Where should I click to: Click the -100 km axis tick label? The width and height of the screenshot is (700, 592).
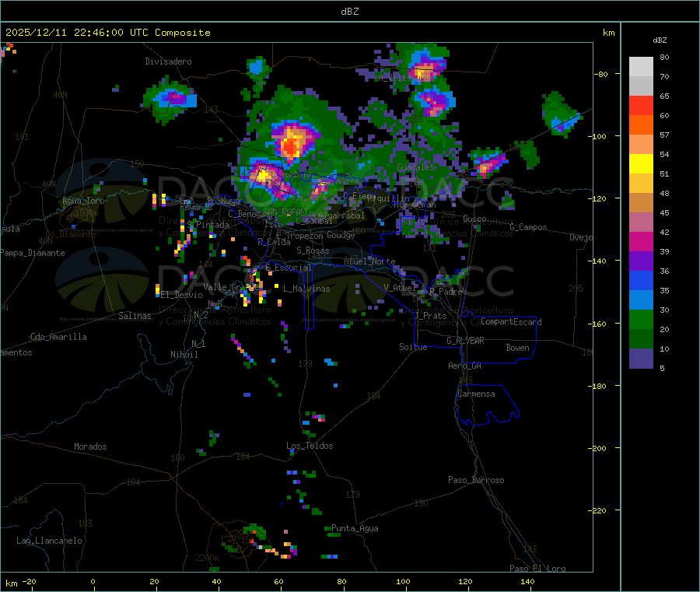(597, 136)
